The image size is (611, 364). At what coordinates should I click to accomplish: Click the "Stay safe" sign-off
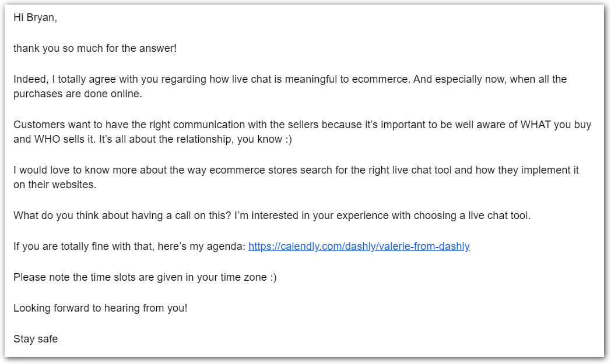pos(36,339)
